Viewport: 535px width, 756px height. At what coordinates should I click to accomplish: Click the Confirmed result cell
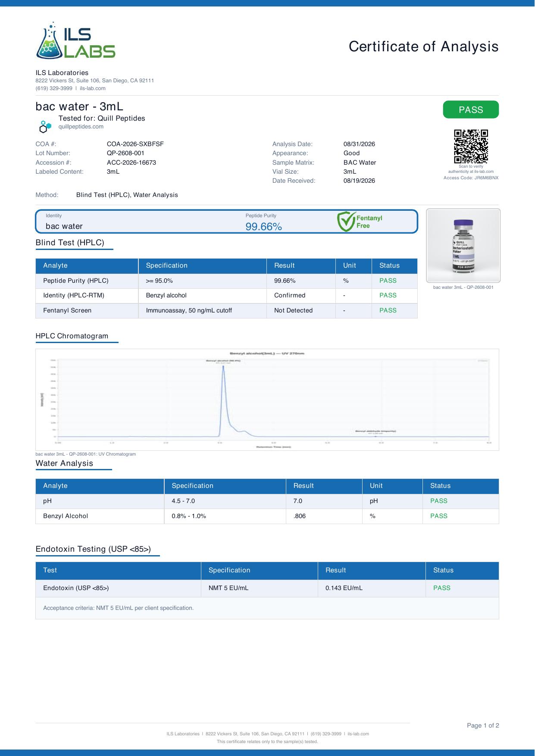pos(301,296)
